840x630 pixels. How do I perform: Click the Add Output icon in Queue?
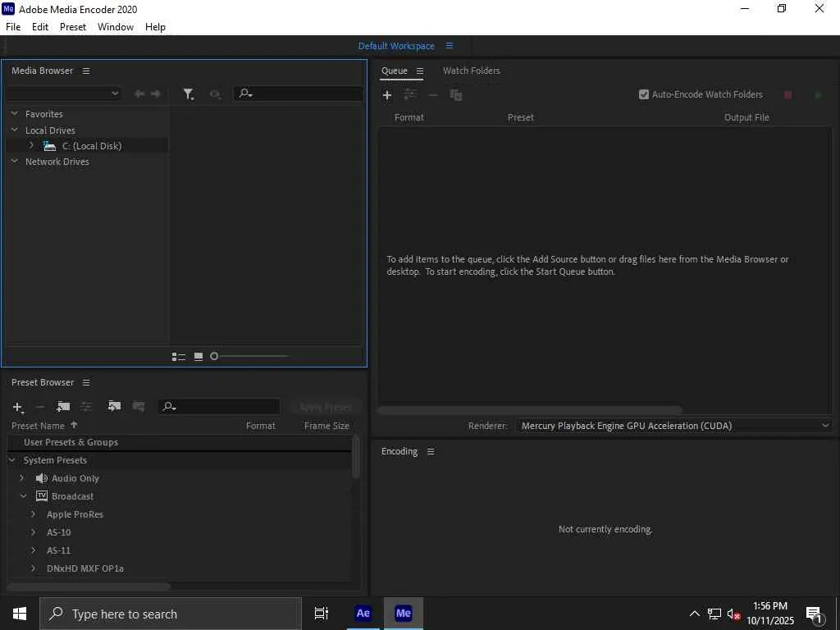pos(410,95)
